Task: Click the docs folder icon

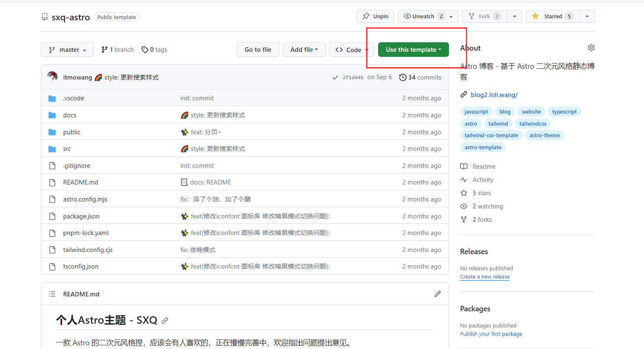Action: [52, 115]
